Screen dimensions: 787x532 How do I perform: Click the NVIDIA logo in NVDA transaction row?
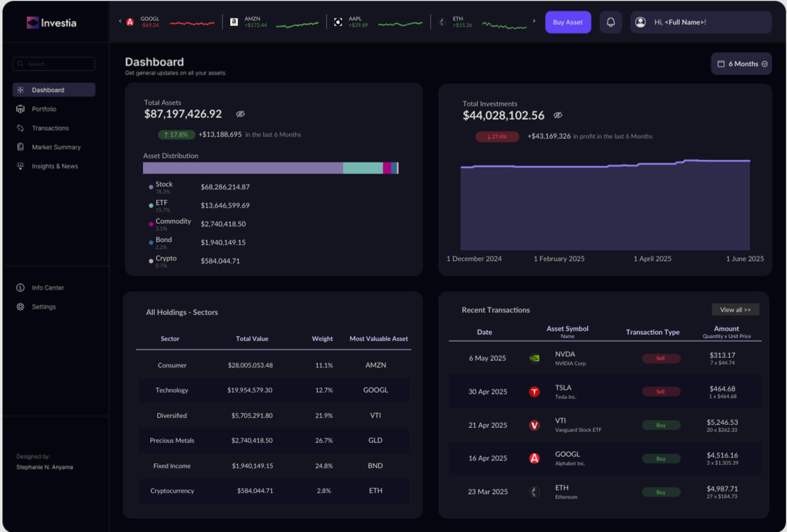click(x=534, y=358)
